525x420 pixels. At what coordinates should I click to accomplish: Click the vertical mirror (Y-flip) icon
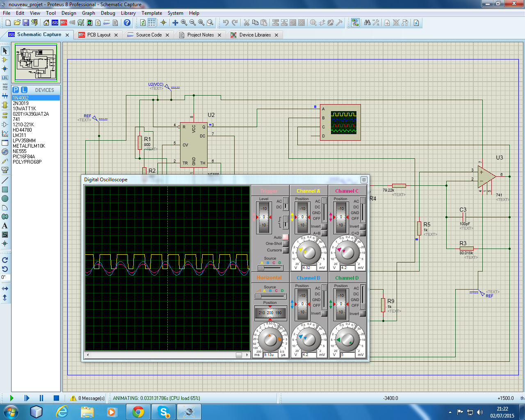(5, 298)
